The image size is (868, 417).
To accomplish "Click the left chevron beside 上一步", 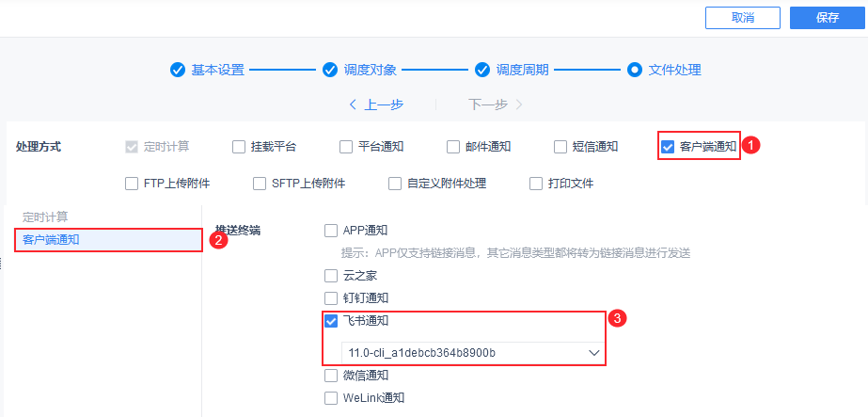I will tap(353, 104).
